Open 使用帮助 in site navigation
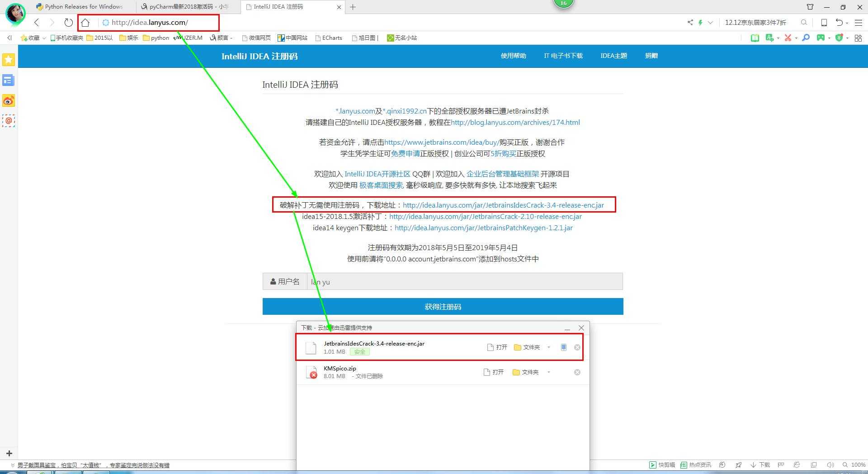The height and width of the screenshot is (474, 868). pos(513,56)
